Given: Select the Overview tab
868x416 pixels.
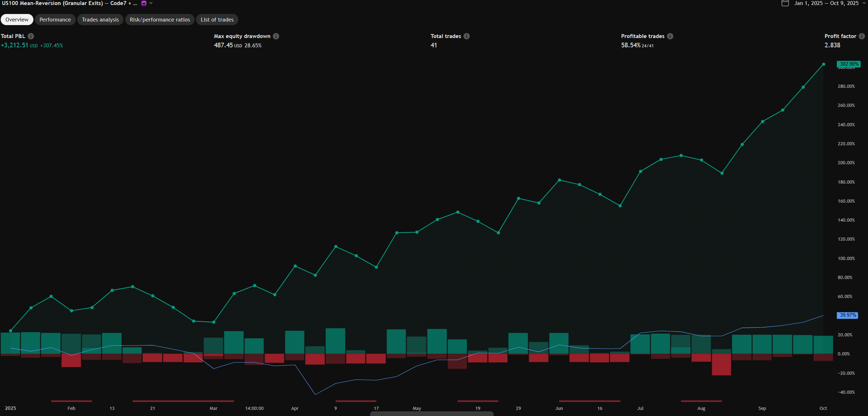Looking at the screenshot, I should click(17, 20).
